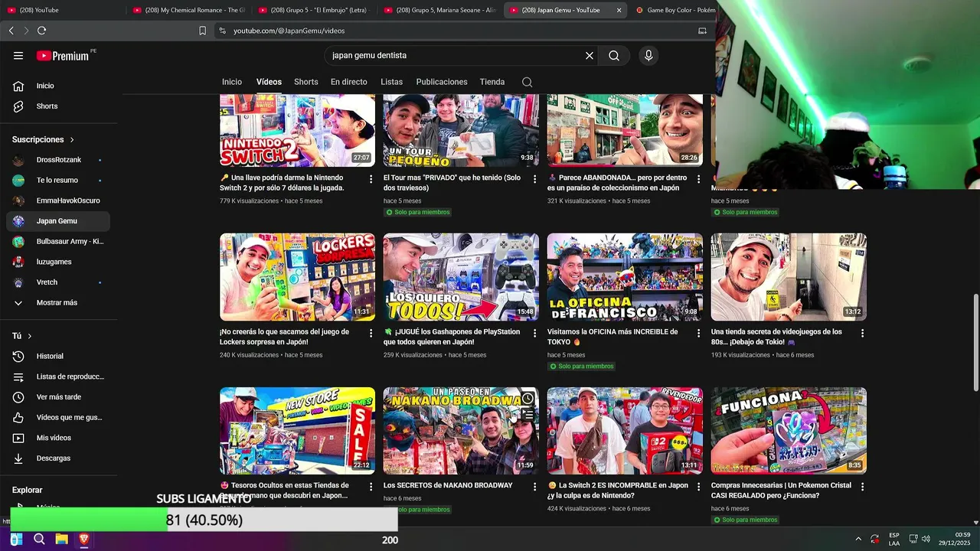Open options menu for Nintendo Switch 2 llave video
The image size is (980, 551).
coord(371,178)
